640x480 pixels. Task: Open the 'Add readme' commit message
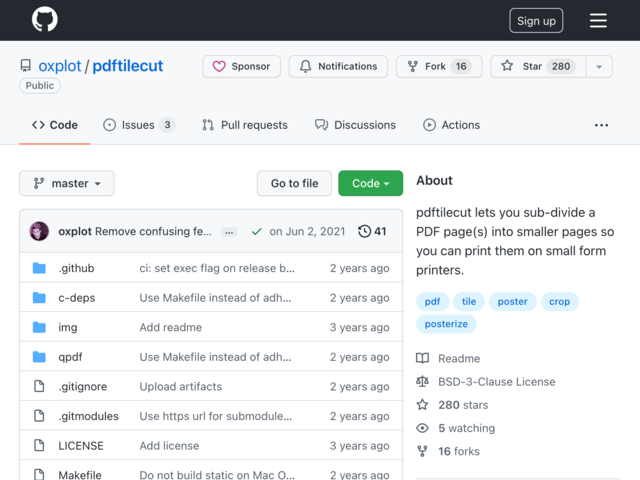pos(171,327)
